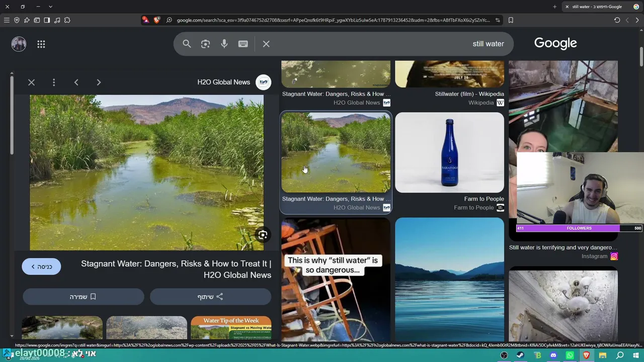Bookmark this page with the bookmark icon
The image size is (644, 362).
[511, 20]
